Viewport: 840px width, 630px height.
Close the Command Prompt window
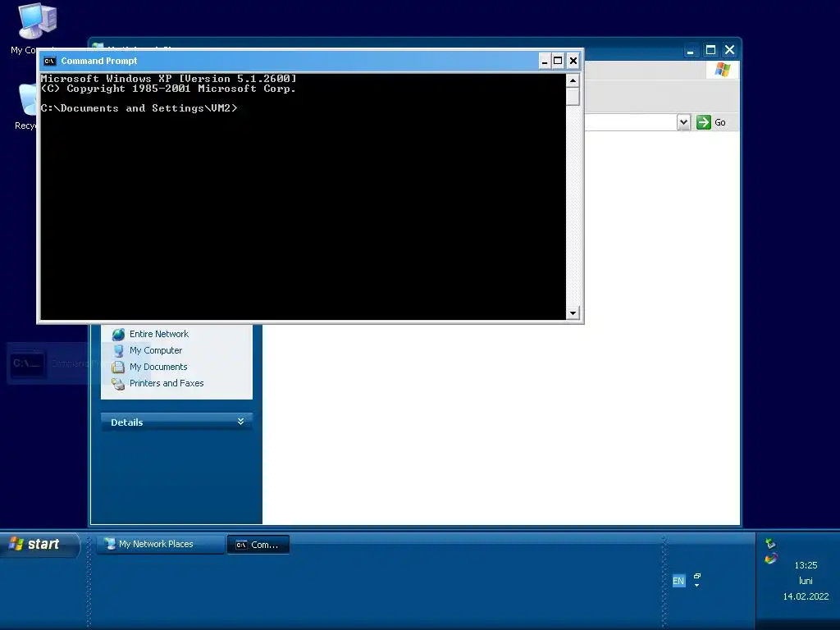point(573,61)
